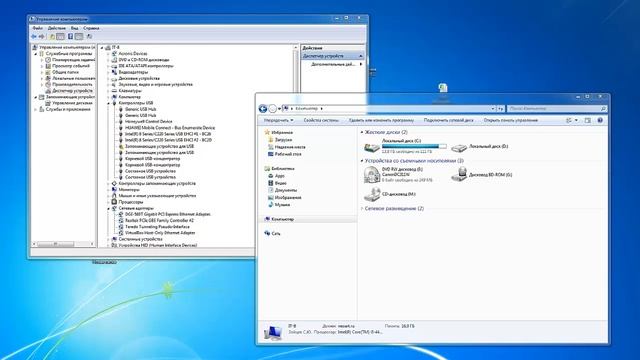Select Рабочий стол in Explorer sidebar

pyautogui.click(x=284, y=154)
